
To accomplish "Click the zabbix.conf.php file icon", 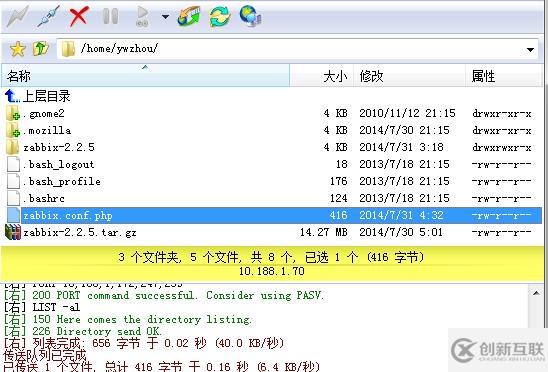I will [x=13, y=215].
